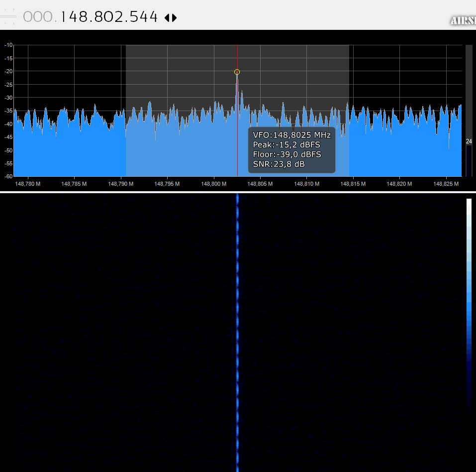Click the "148,805 M" frequency axis label
476x472 pixels.
pyautogui.click(x=260, y=184)
